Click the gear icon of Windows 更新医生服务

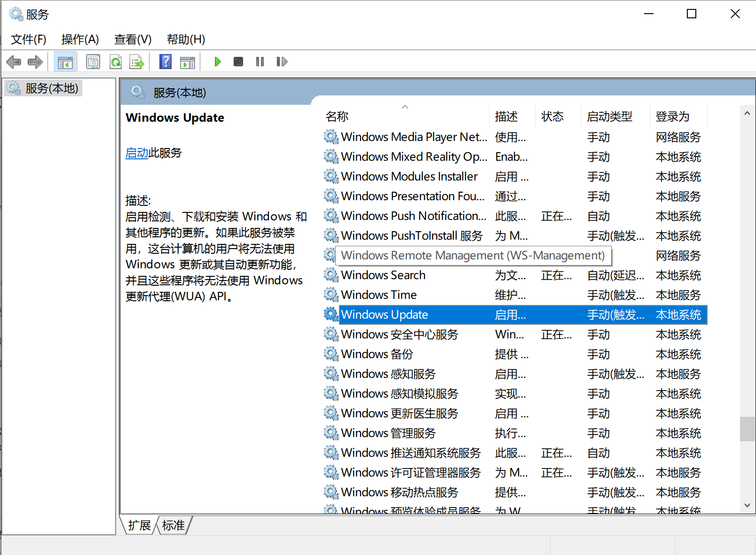pyautogui.click(x=331, y=413)
